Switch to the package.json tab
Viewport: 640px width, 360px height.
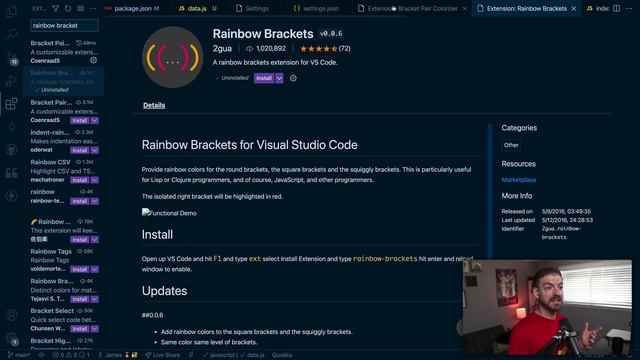(x=132, y=8)
